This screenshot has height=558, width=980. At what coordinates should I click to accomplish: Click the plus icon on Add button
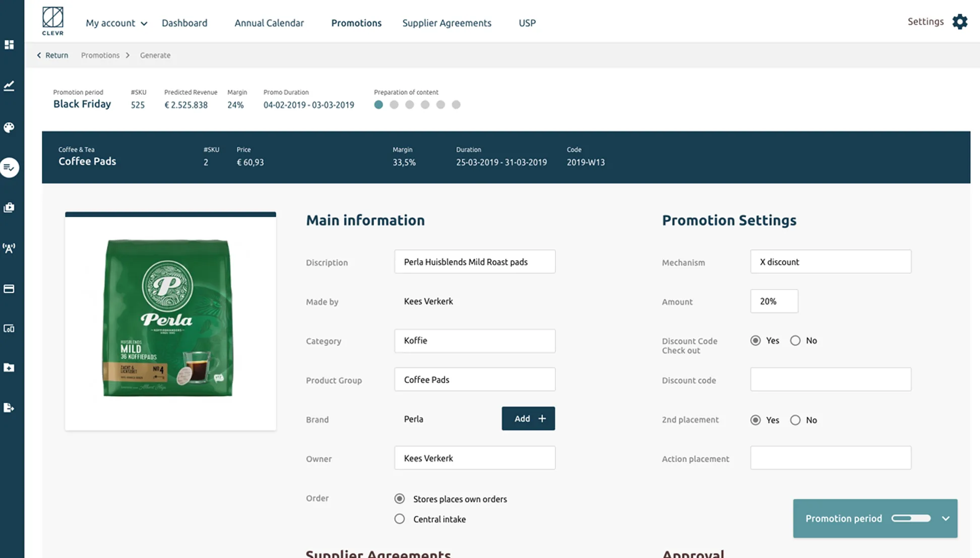[542, 418]
